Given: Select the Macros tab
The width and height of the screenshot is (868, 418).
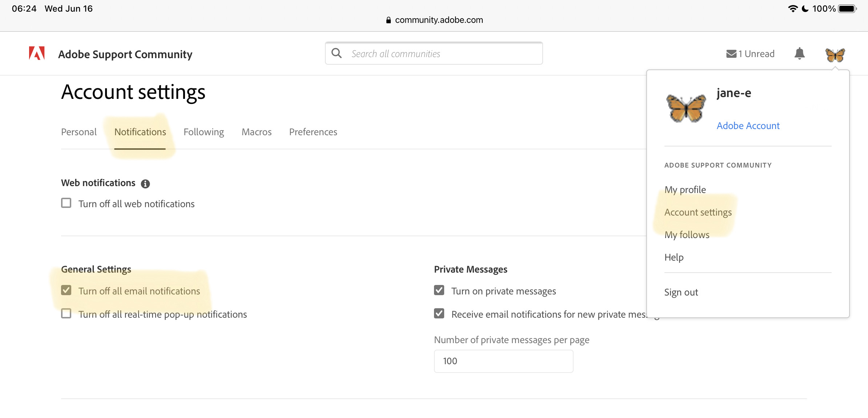Looking at the screenshot, I should coord(256,132).
